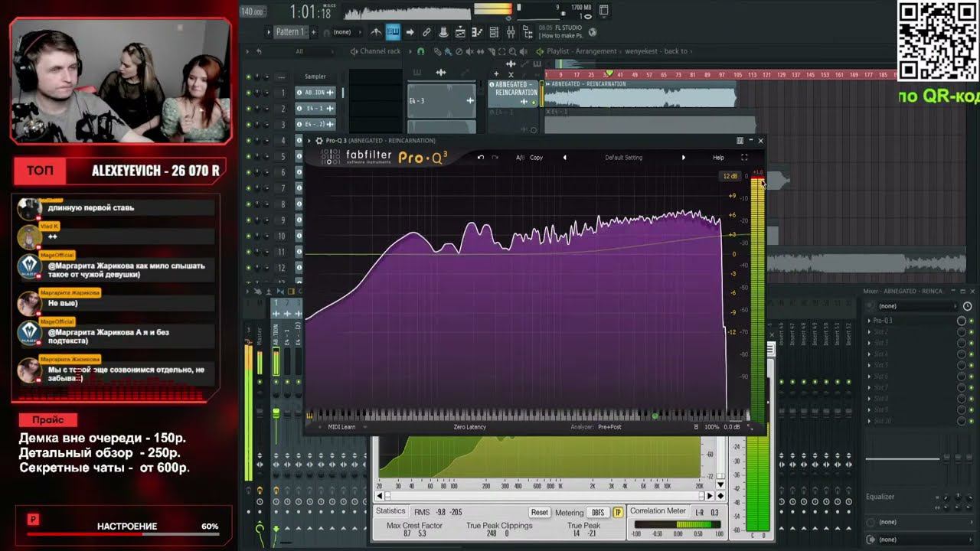This screenshot has width=980, height=551.
Task: Go to next Pro-Q 3 preset
Action: tap(684, 158)
